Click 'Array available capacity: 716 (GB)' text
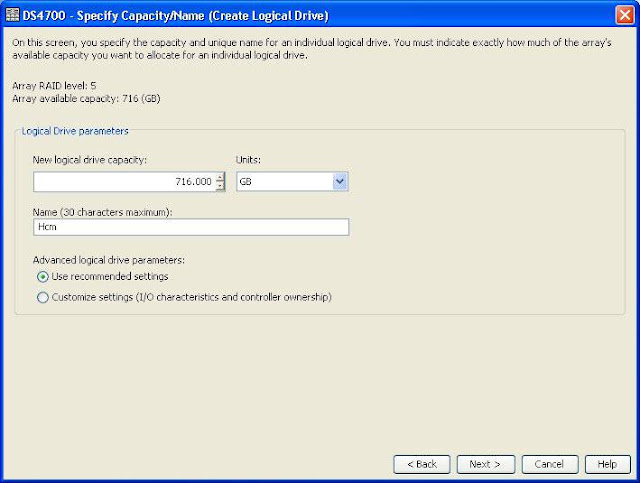 pos(86,99)
